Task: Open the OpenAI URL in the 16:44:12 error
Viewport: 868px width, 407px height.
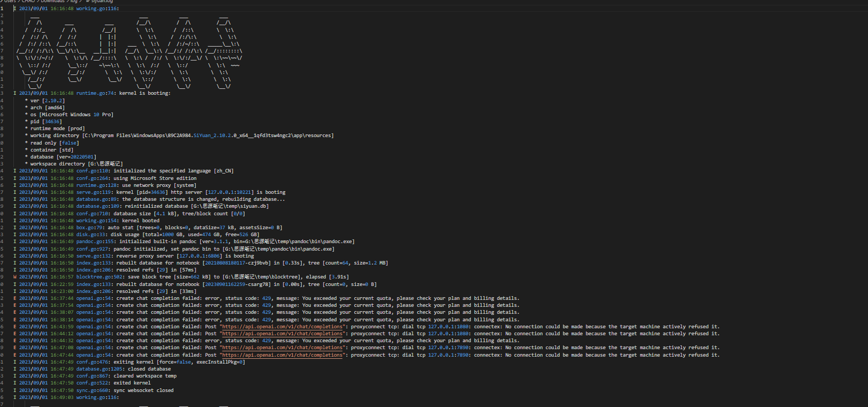Action: coord(282,334)
